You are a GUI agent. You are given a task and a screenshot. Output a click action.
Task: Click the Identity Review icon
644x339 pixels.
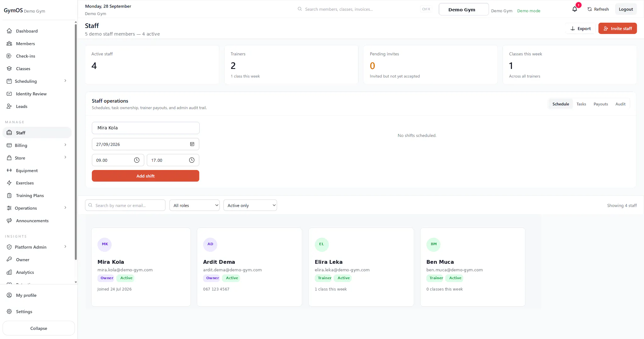[x=9, y=94]
